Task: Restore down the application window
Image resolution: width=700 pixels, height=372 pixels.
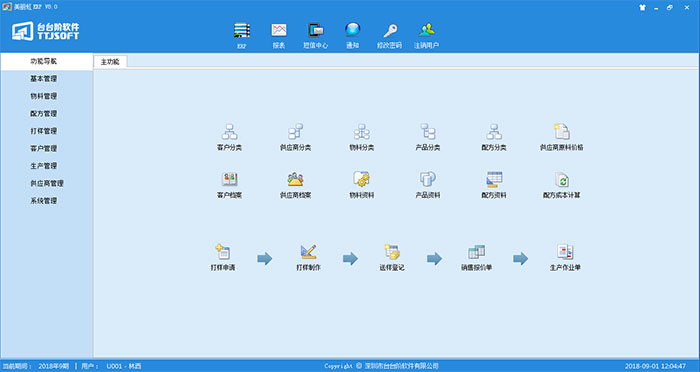Action: [x=670, y=7]
